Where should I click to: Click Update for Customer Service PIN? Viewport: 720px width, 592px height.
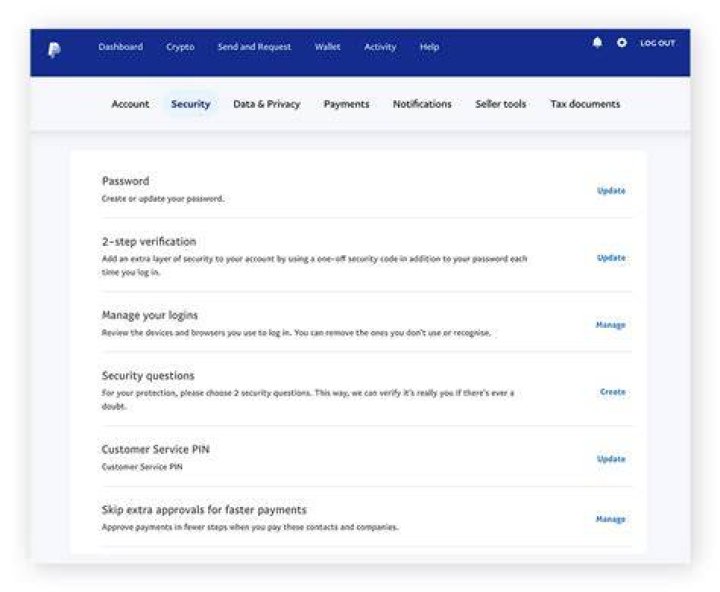[611, 459]
